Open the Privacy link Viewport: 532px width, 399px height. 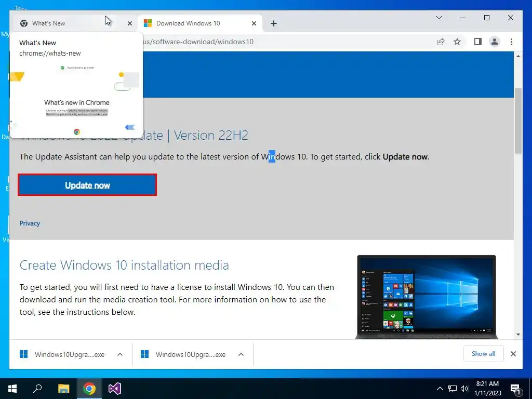coord(30,223)
